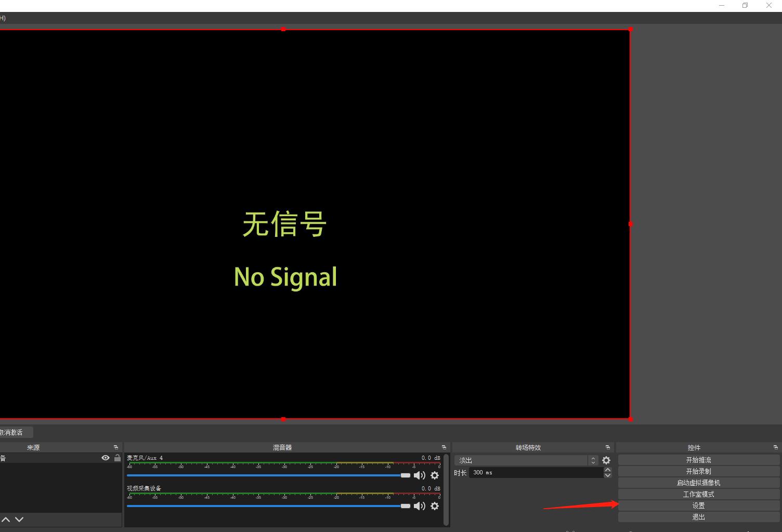Open the Mic/Aux audio properties gear

[x=435, y=475]
